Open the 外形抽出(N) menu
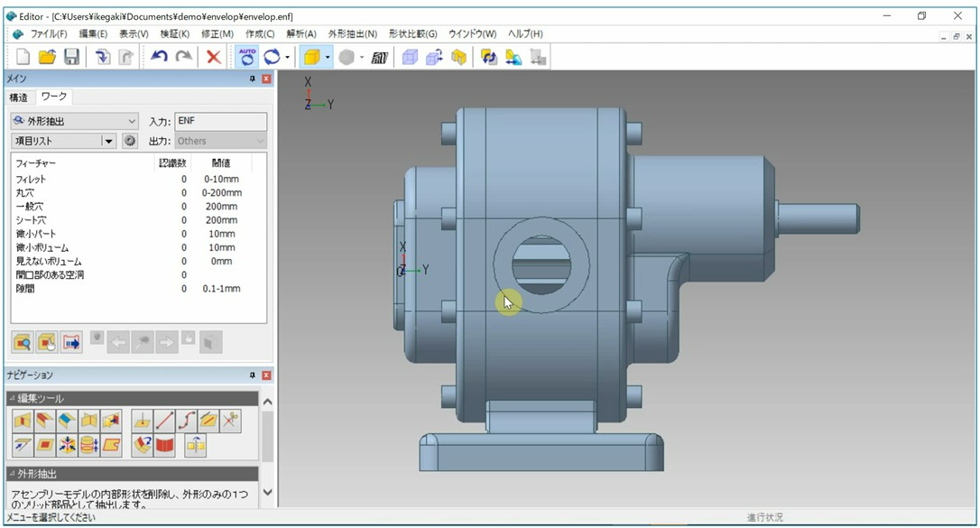Image resolution: width=980 pixels, height=528 pixels. (x=352, y=33)
